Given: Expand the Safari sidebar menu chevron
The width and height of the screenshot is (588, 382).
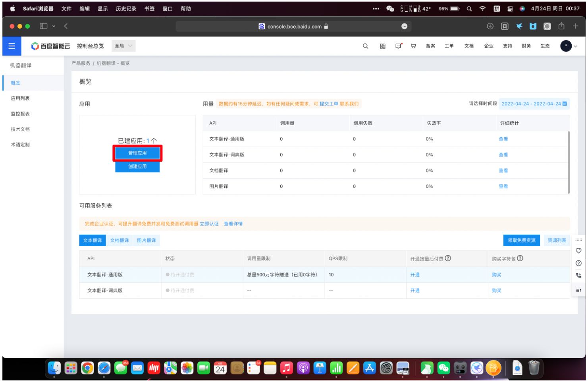Looking at the screenshot, I should tap(54, 26).
